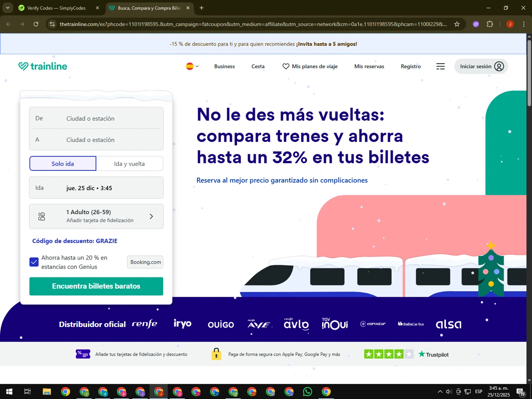Image resolution: width=532 pixels, height=399 pixels.
Task: Open the taskbar volume control
Action: (449, 392)
